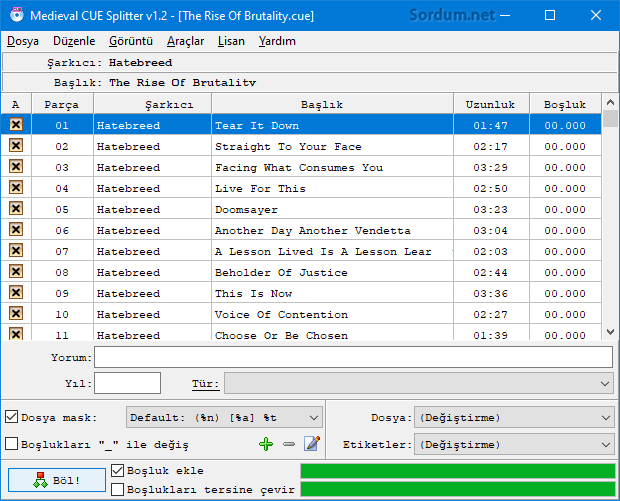Click the A column header

[16, 104]
